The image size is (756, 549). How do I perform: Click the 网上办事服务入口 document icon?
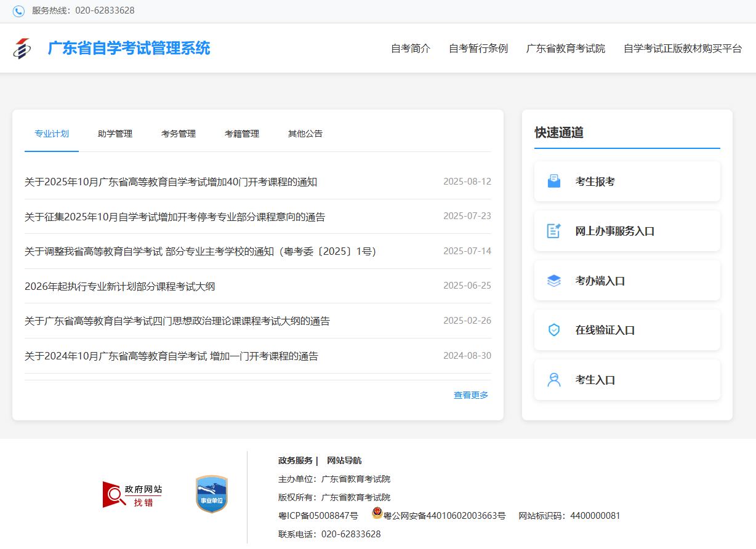tap(554, 231)
